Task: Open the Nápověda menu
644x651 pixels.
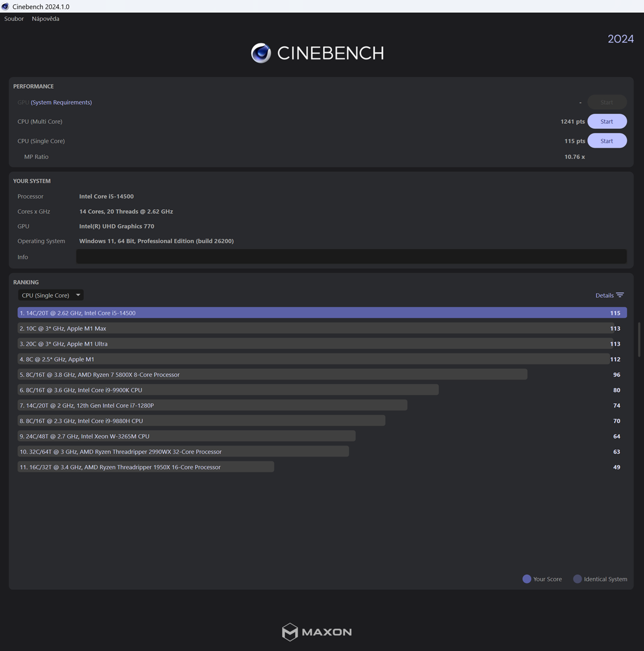Action: coord(45,19)
